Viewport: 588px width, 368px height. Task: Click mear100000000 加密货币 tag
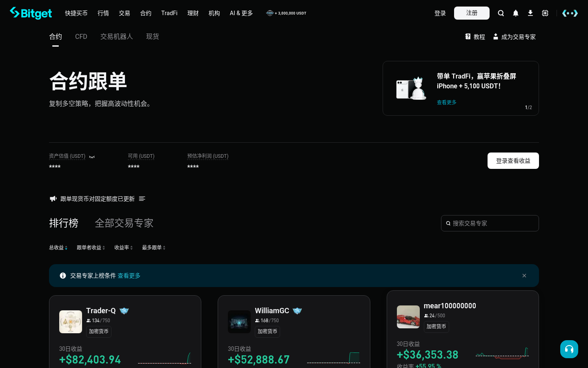437,327
